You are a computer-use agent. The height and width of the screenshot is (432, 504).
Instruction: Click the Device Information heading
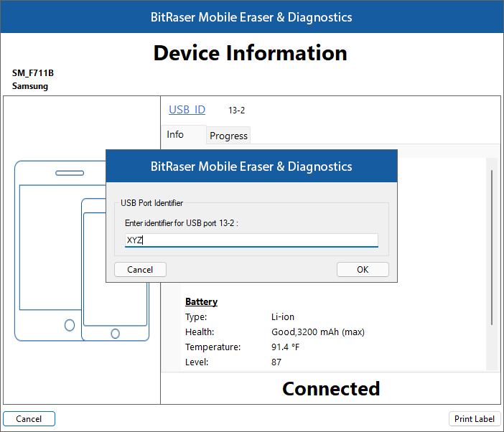[x=251, y=52]
